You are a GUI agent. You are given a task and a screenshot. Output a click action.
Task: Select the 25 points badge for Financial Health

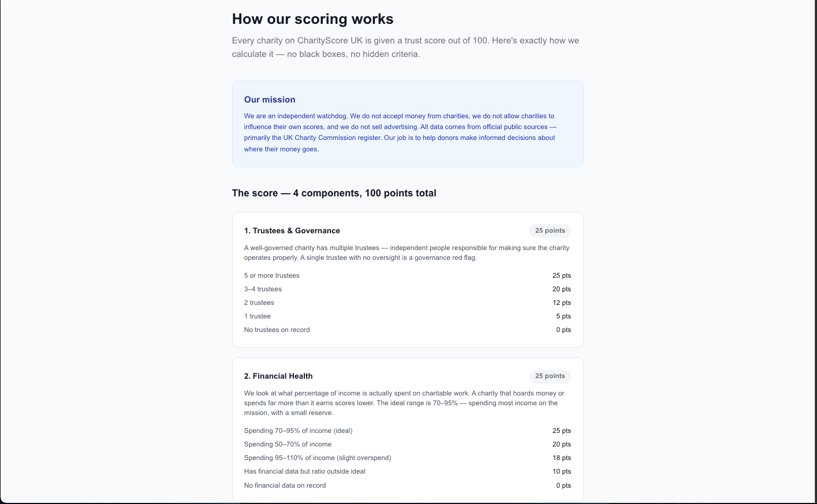coord(550,376)
